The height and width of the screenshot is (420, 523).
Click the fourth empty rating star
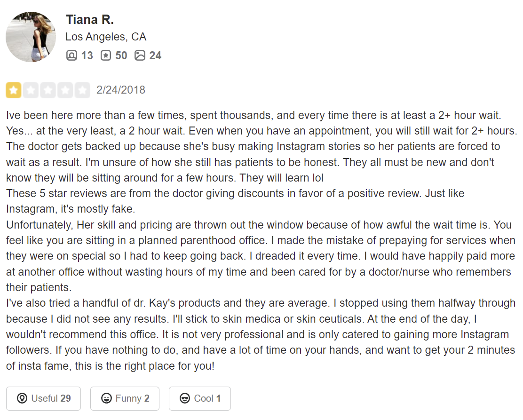(65, 90)
